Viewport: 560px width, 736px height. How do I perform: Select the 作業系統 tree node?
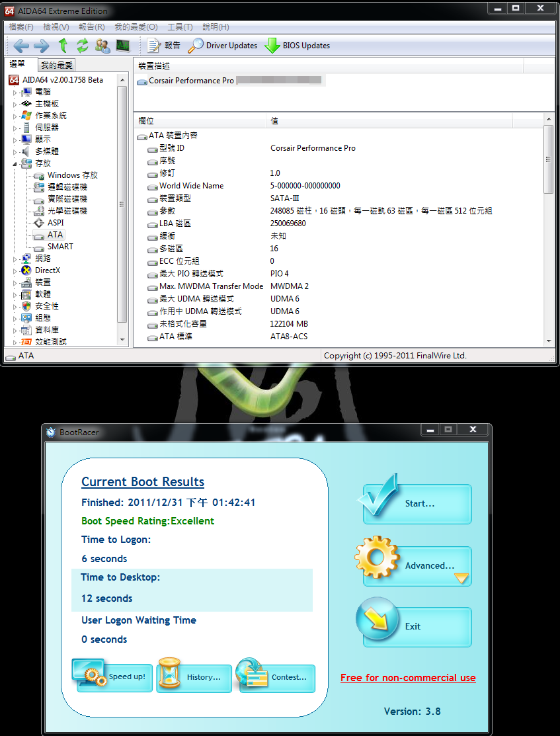click(51, 116)
